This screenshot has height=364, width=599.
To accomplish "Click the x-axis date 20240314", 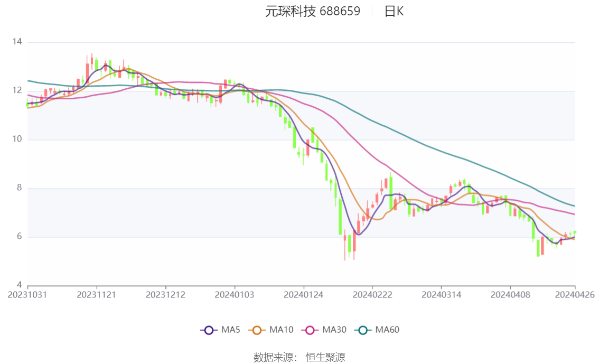I will tap(441, 295).
